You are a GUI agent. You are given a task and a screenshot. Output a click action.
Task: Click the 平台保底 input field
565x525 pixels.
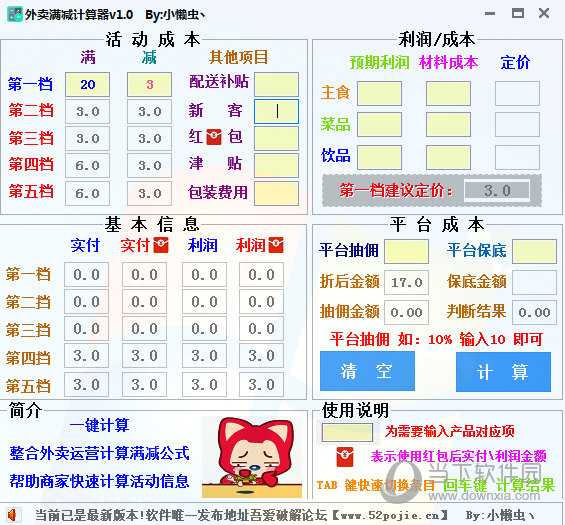pos(534,251)
